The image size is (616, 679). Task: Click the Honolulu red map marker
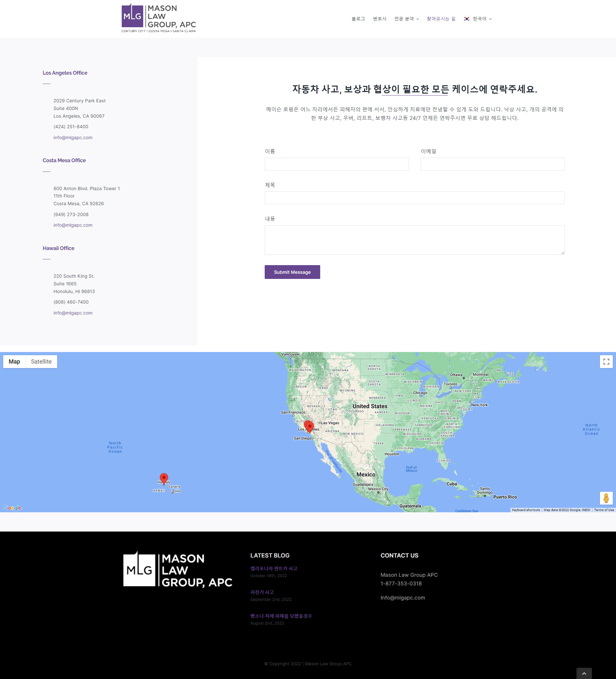164,478
